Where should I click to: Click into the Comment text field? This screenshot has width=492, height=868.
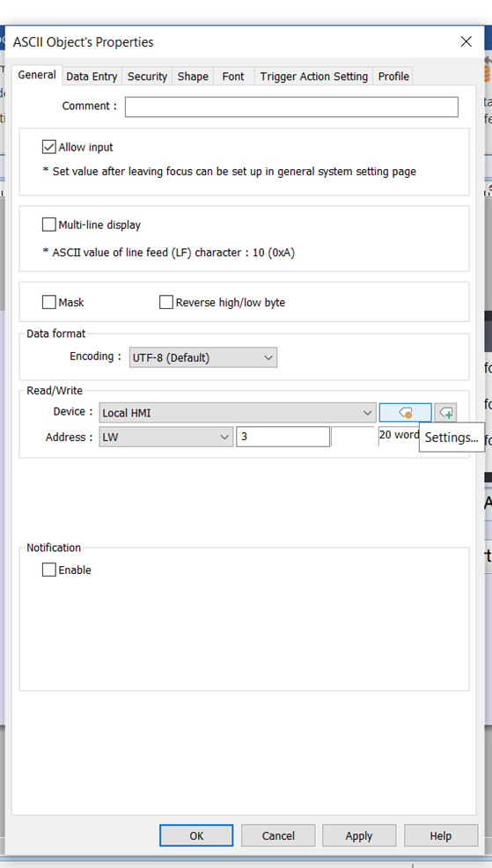tap(291, 107)
